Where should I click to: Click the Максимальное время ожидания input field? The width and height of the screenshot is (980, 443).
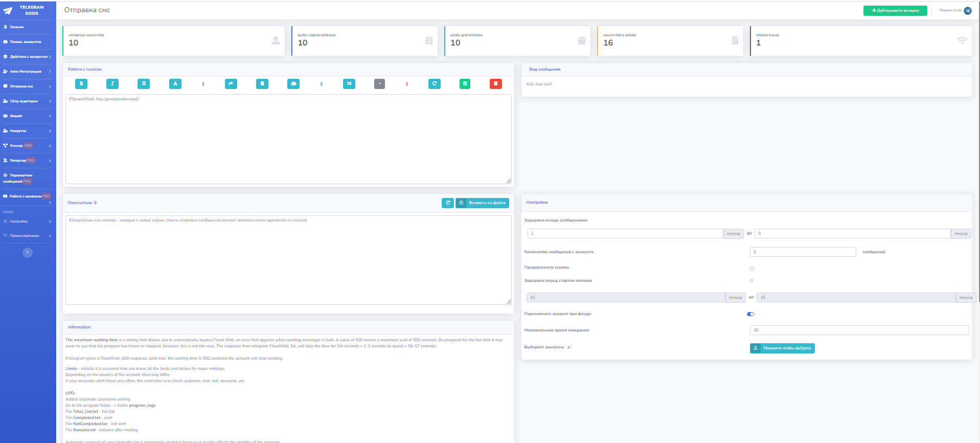859,330
